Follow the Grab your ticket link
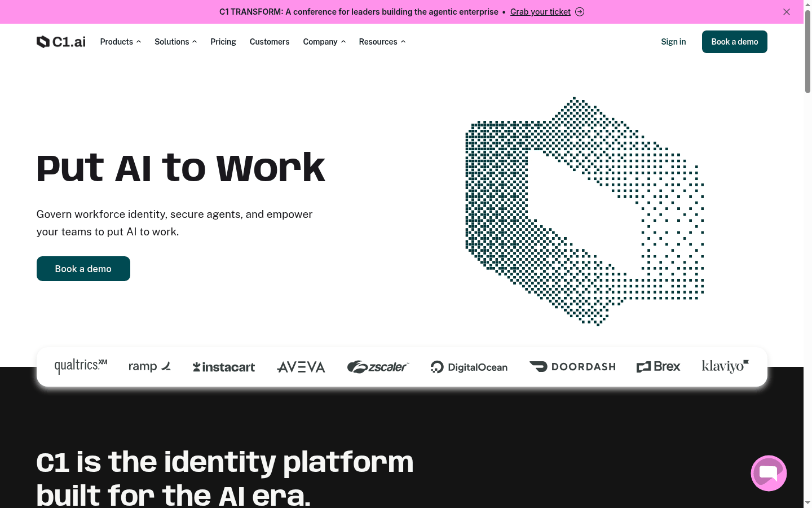Image resolution: width=812 pixels, height=508 pixels. point(540,12)
